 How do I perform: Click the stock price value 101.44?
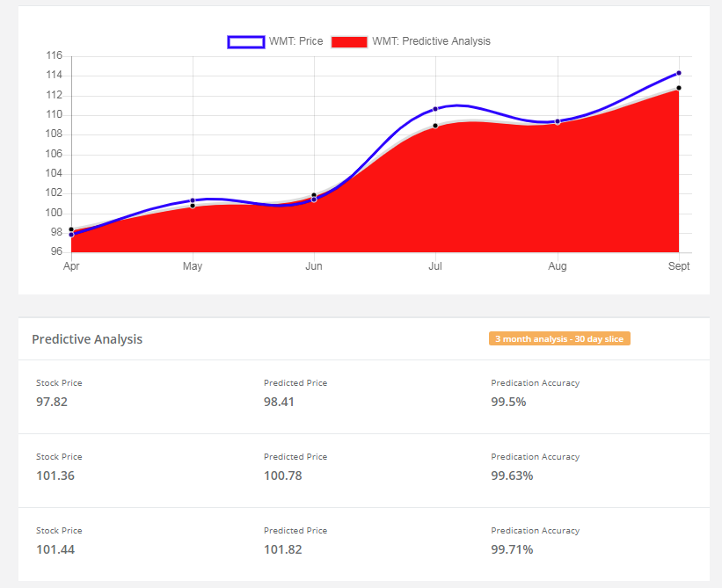pos(55,549)
